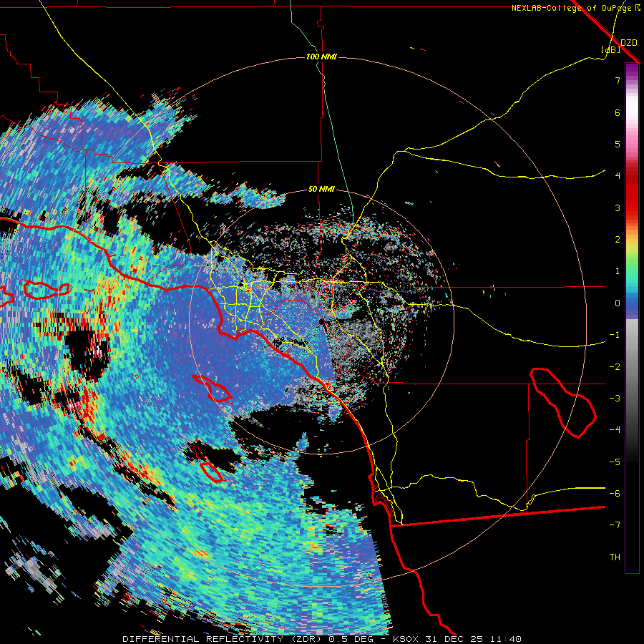Select the 7 dB tick label

tap(618, 80)
